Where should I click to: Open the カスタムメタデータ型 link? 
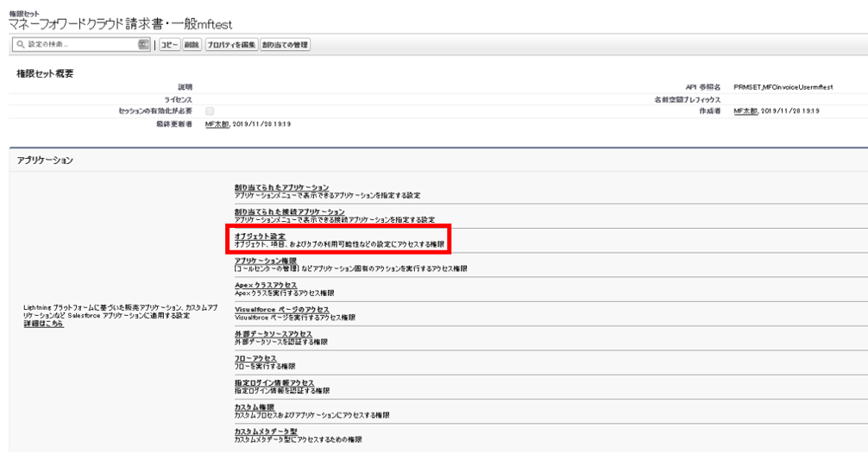[267, 432]
